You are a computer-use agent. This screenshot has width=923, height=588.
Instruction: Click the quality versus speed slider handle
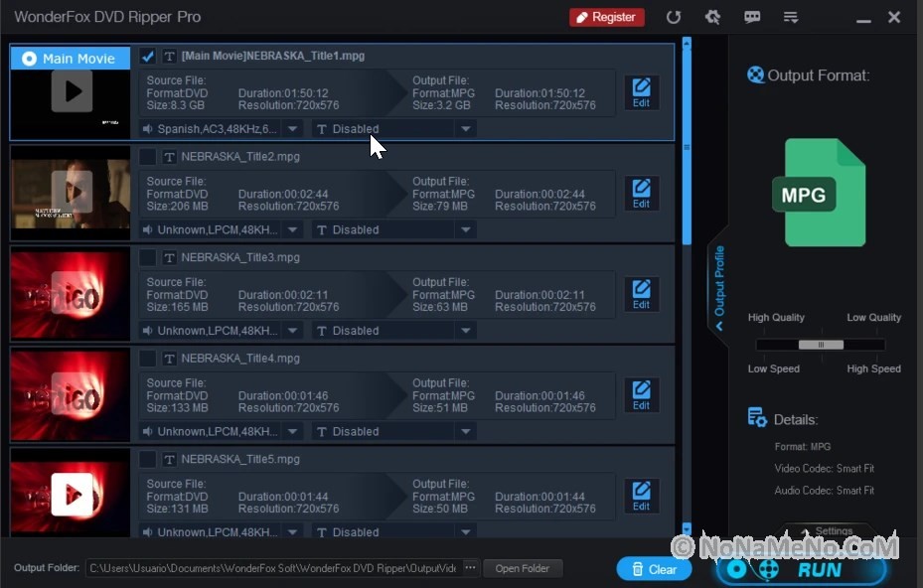pyautogui.click(x=821, y=345)
